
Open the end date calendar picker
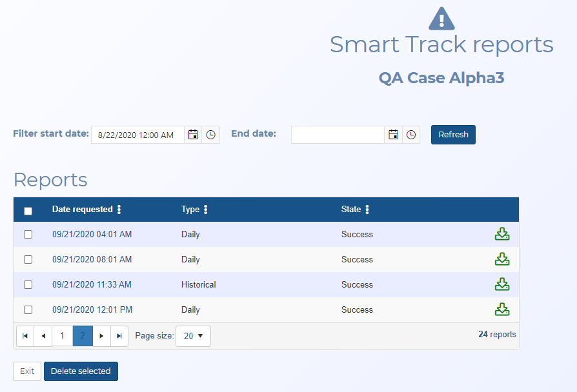coord(393,135)
